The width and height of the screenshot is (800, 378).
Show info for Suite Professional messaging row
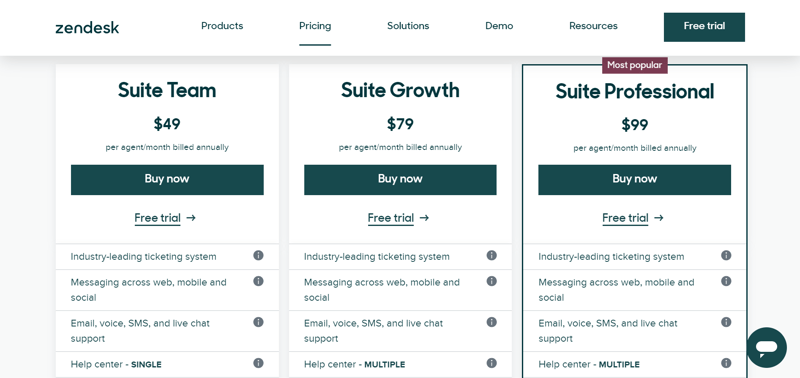pyautogui.click(x=726, y=281)
